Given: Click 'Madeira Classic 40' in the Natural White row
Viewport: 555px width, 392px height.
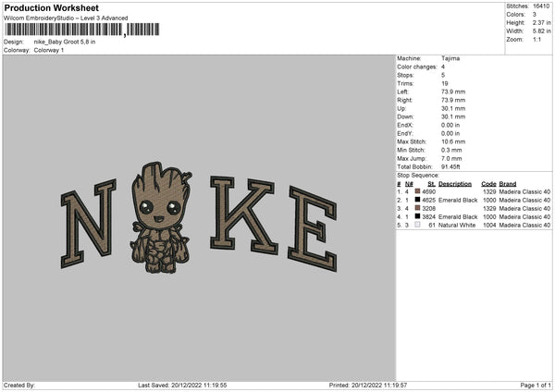Looking at the screenshot, I should coord(524,225).
